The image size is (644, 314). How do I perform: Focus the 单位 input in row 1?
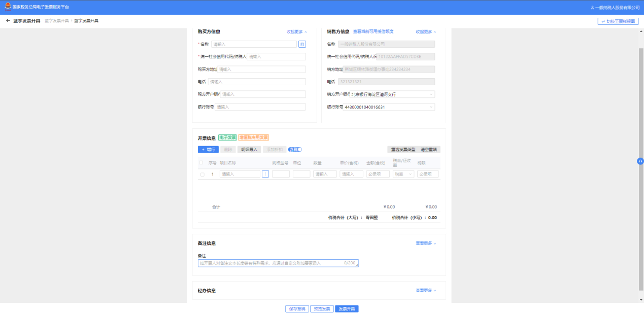tap(301, 174)
